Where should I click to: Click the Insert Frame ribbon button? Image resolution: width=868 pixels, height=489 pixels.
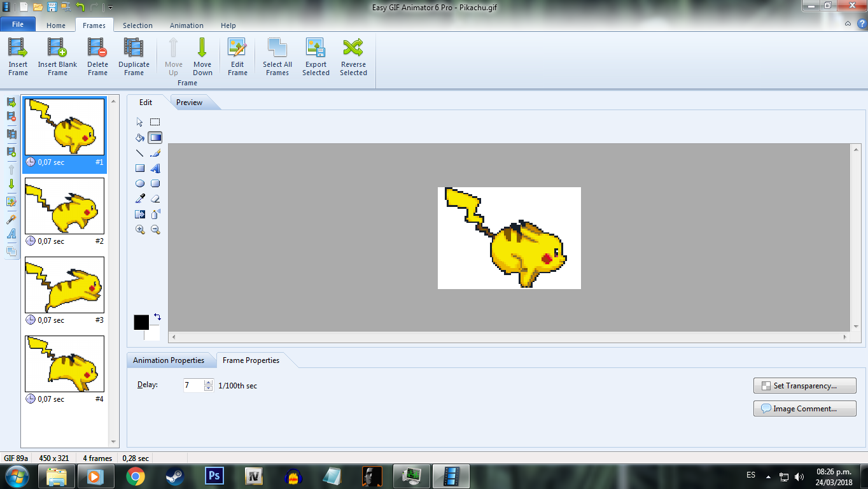(18, 57)
